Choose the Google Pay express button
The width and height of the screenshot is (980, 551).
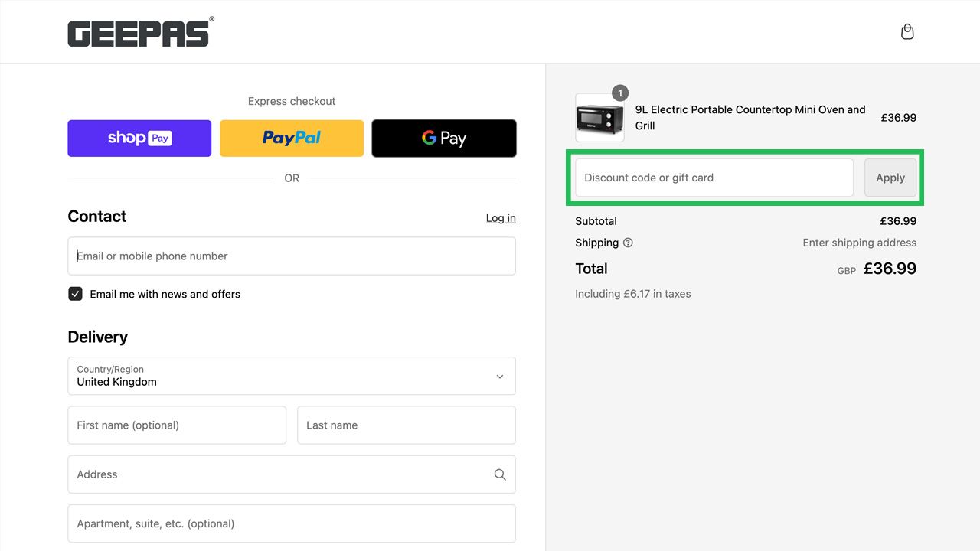[x=444, y=139]
